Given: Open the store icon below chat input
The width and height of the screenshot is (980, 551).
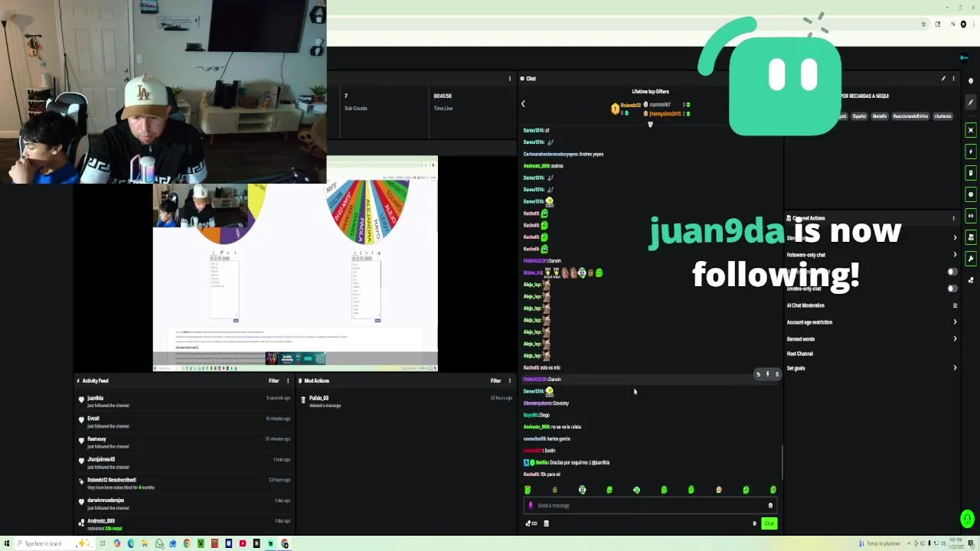Looking at the screenshot, I should click(546, 523).
